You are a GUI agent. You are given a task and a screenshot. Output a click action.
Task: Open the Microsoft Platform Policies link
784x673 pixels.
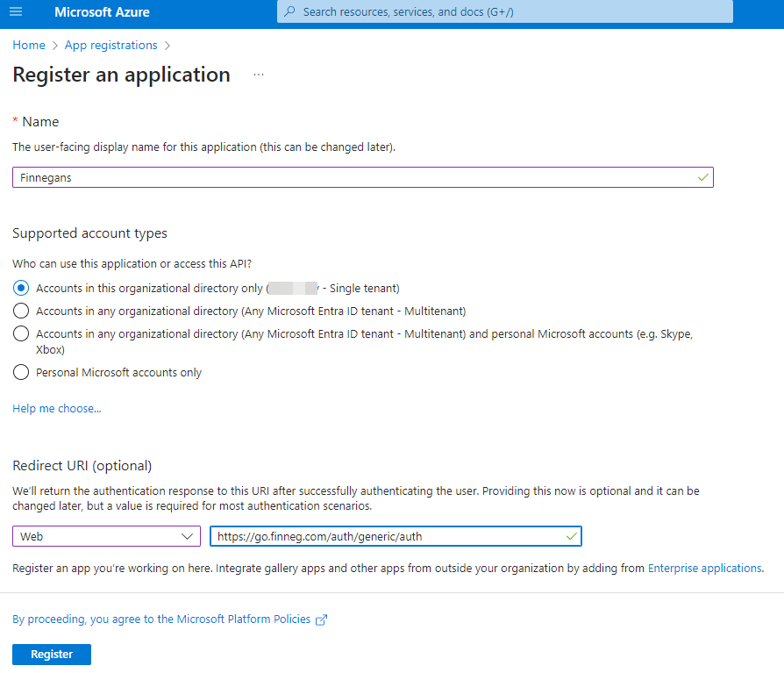tap(162, 619)
